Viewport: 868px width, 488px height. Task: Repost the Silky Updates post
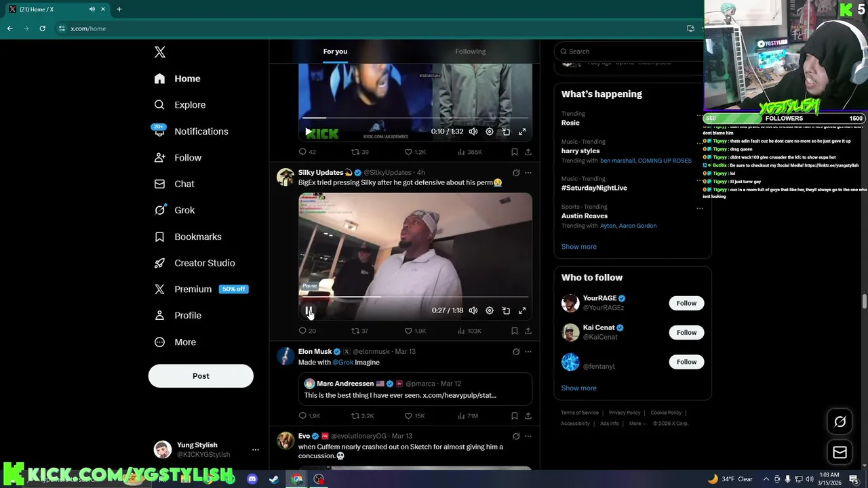pyautogui.click(x=359, y=331)
